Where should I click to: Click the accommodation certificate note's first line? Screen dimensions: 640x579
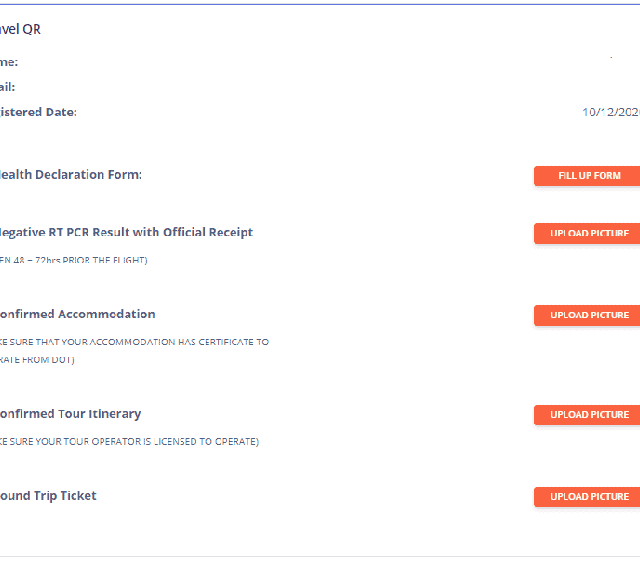[x=134, y=342]
